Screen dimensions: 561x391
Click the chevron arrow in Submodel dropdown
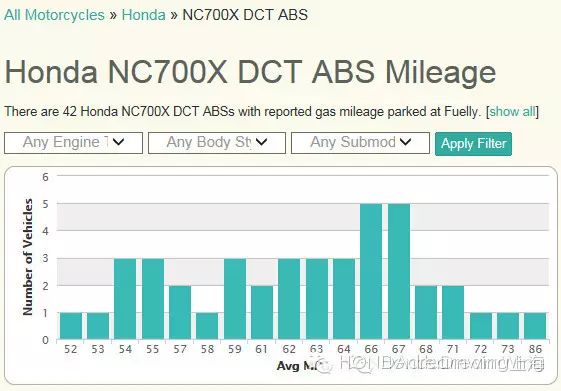click(405, 142)
